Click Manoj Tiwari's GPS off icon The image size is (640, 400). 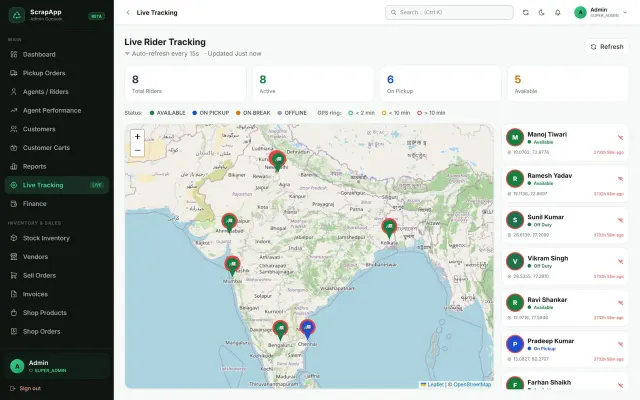(x=620, y=138)
